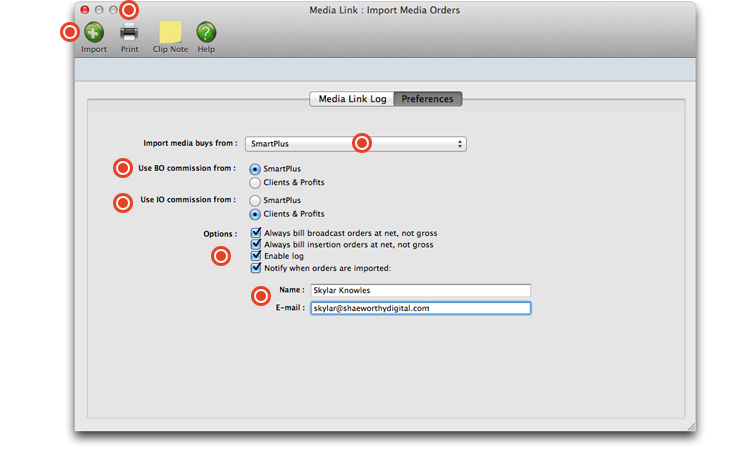The width and height of the screenshot is (753, 449).
Task: Click the E-mail address input field
Action: click(420, 309)
